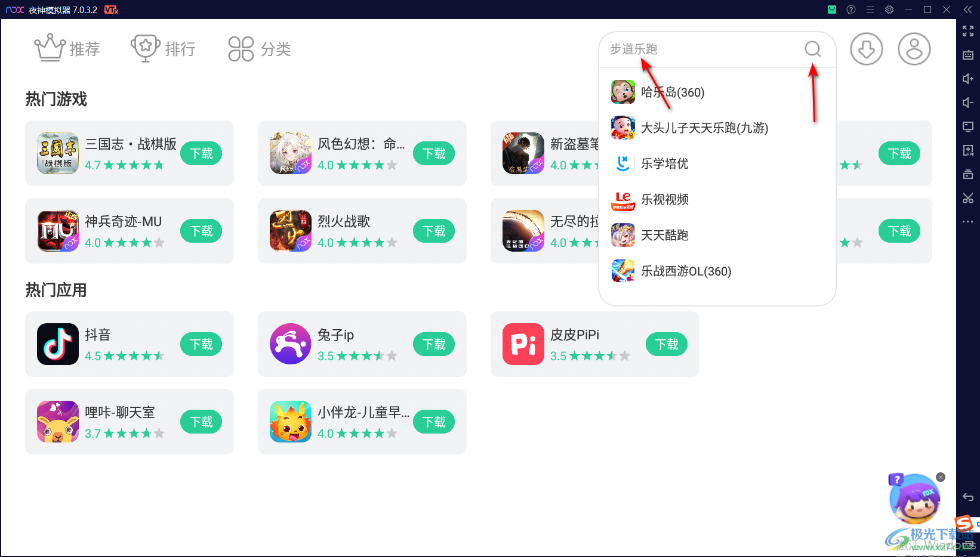Image resolution: width=980 pixels, height=557 pixels.
Task: Open the 推荐 recommendations tab
Action: [67, 48]
